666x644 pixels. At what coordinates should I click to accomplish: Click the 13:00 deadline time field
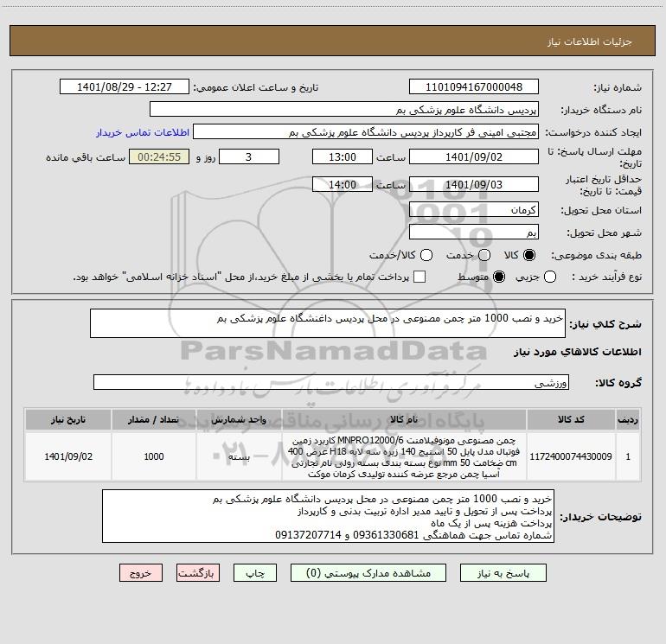343,157
